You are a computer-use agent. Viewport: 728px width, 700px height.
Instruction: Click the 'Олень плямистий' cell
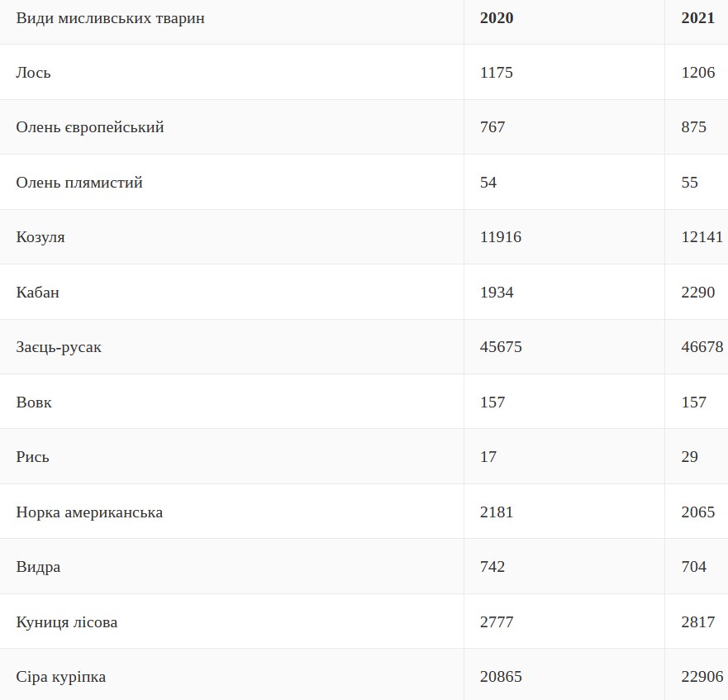[79, 183]
